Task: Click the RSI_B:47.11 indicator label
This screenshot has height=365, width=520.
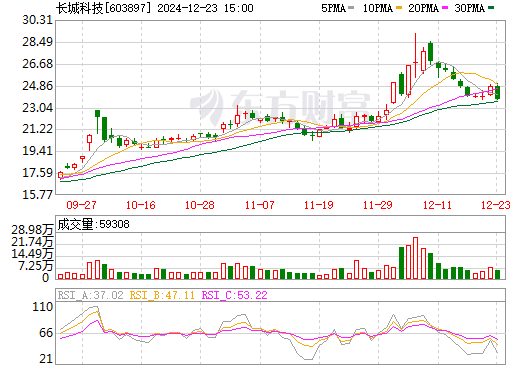Action: 162,295
